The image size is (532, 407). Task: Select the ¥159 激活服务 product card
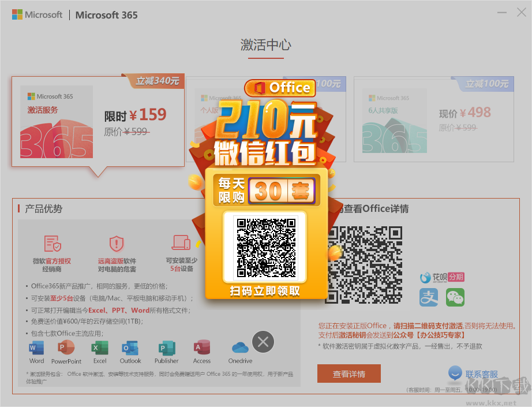pos(98,121)
